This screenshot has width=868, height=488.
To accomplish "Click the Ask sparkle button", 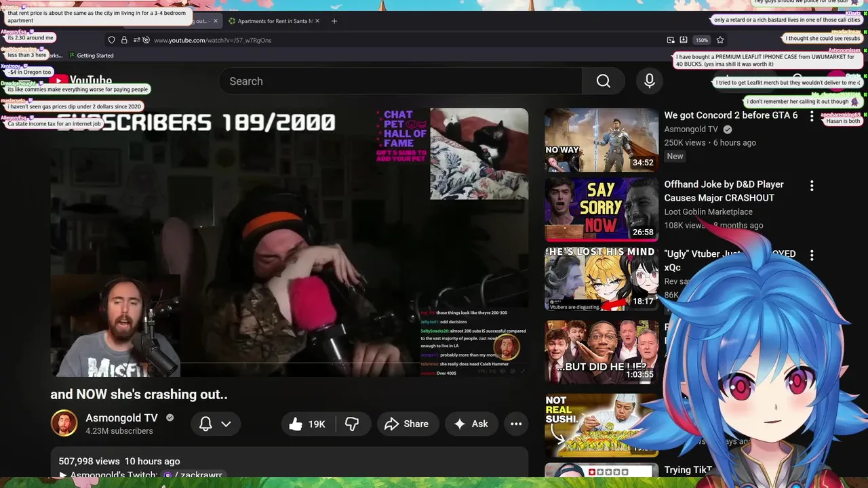I will coord(471,424).
